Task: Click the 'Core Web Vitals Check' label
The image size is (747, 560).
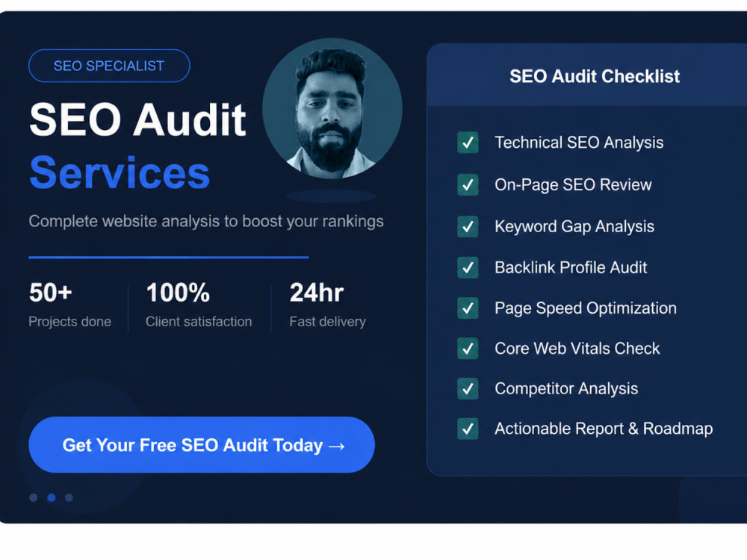Action: click(x=577, y=349)
